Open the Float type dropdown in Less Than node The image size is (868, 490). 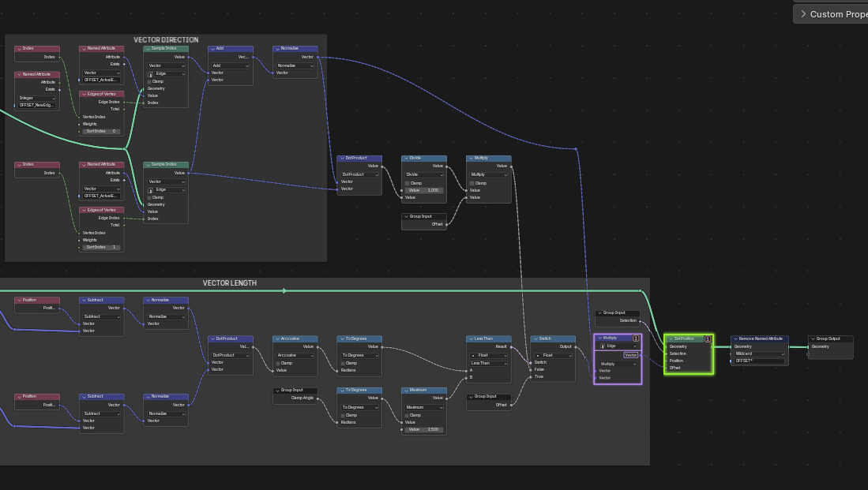tap(488, 355)
